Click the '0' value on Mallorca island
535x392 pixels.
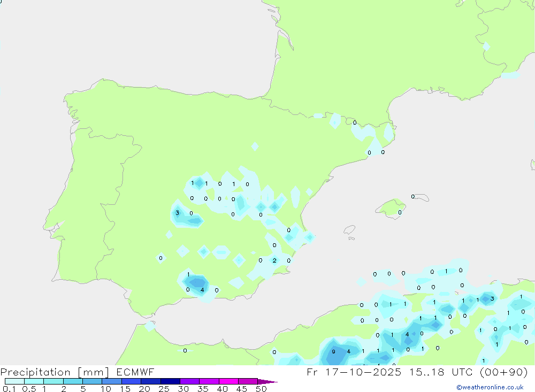coord(400,212)
